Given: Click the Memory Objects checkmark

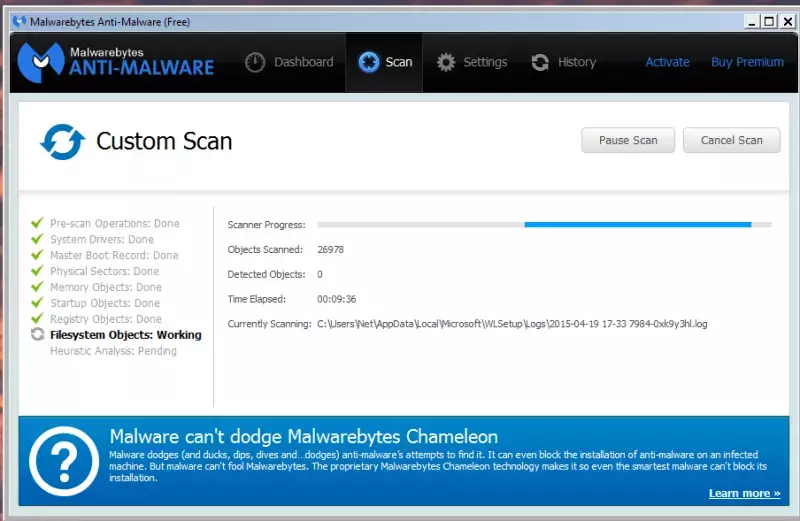Looking at the screenshot, I should click(x=37, y=286).
